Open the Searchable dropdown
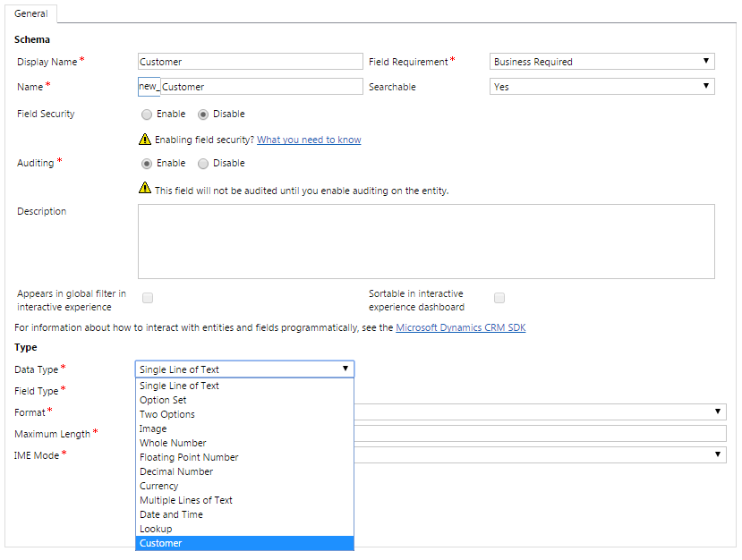Viewport: 742px width, 560px height. (602, 87)
